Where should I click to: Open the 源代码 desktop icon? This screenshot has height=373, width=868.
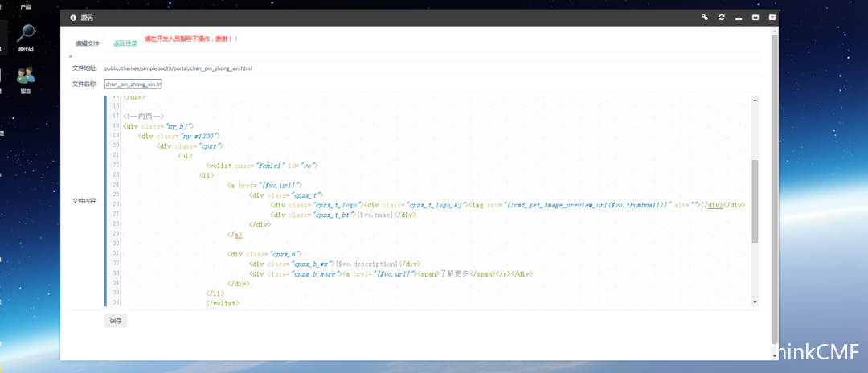[26, 38]
